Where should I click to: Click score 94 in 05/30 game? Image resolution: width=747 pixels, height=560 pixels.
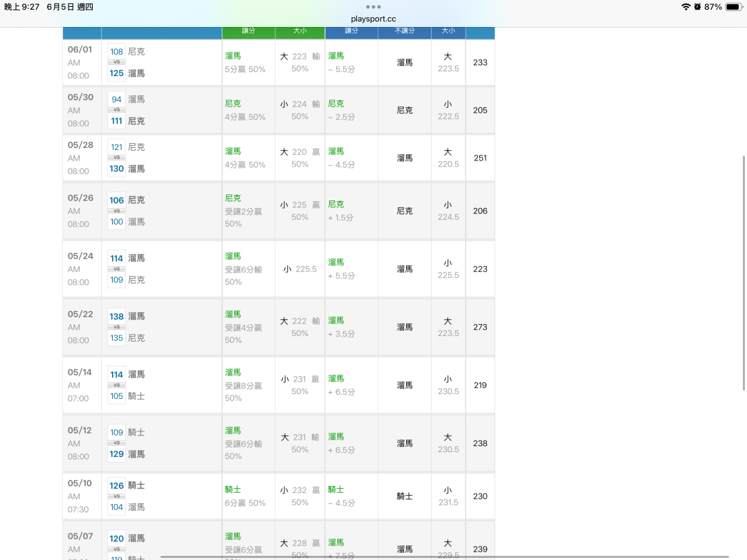pyautogui.click(x=116, y=99)
